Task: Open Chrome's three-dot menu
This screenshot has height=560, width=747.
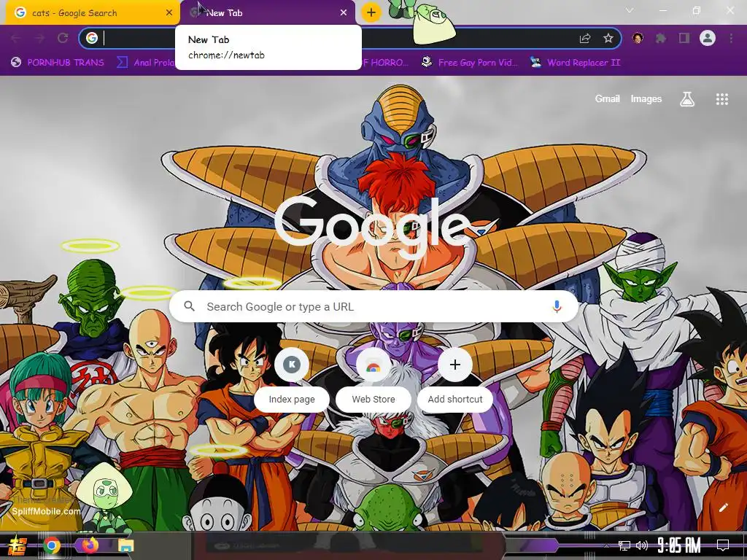Action: tap(731, 38)
